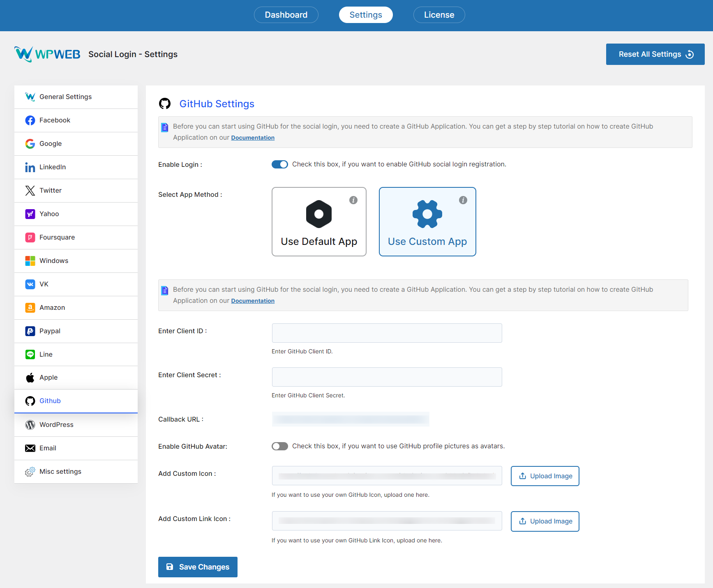Viewport: 713px width, 588px height.
Task: Go to Facebook settings
Action: 76,120
